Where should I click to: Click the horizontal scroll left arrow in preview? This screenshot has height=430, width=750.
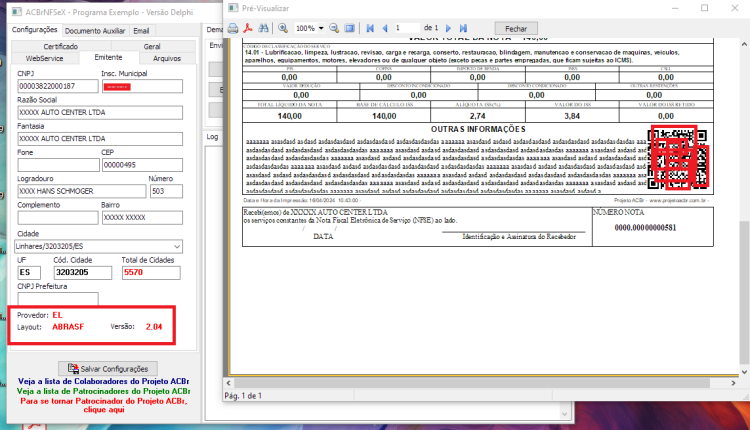[x=229, y=383]
